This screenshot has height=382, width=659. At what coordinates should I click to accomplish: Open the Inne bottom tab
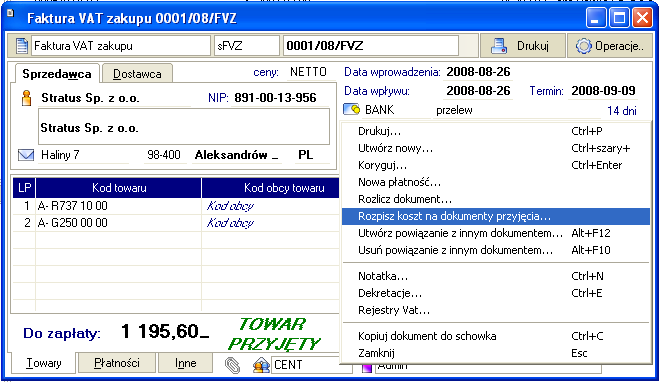(x=185, y=363)
